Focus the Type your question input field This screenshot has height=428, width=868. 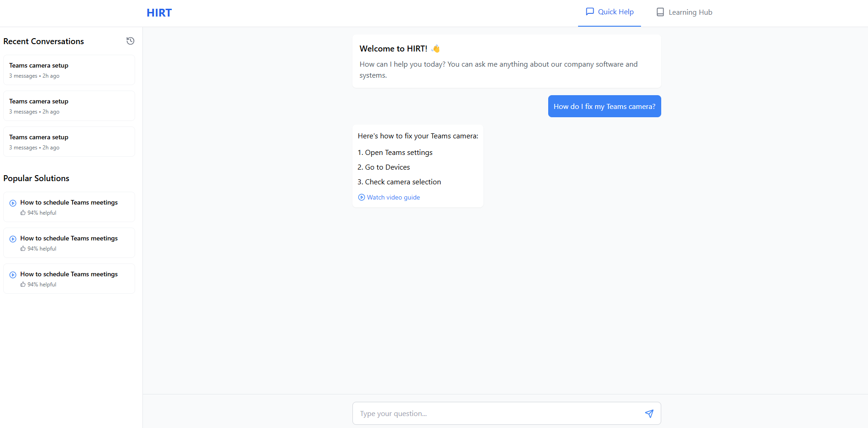[x=499, y=413]
